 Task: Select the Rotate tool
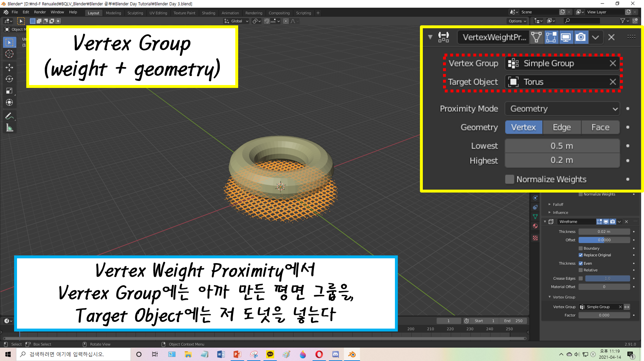pyautogui.click(x=9, y=79)
